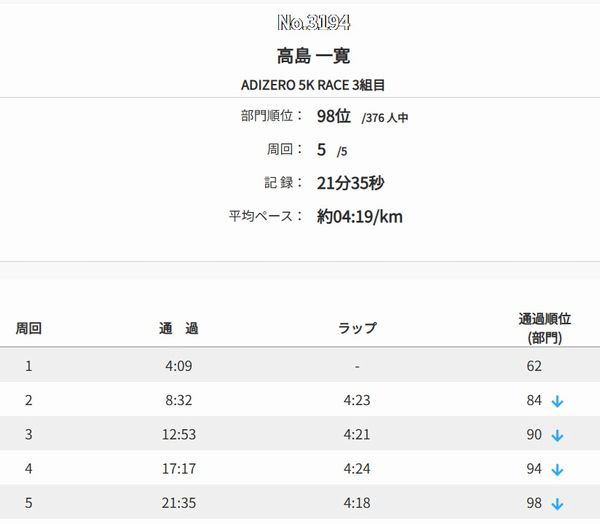Screen dimensions: 600x524
Task: Click the 周回 column header
Action: [29, 328]
